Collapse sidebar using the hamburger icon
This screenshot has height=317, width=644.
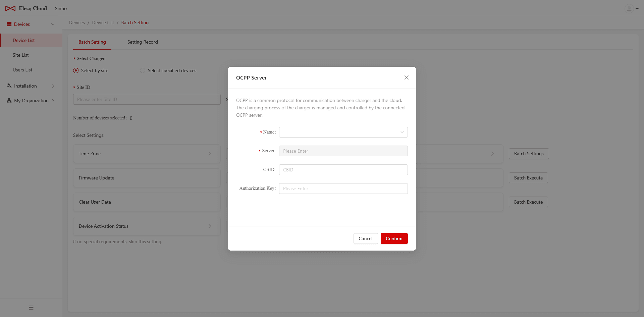[31, 308]
